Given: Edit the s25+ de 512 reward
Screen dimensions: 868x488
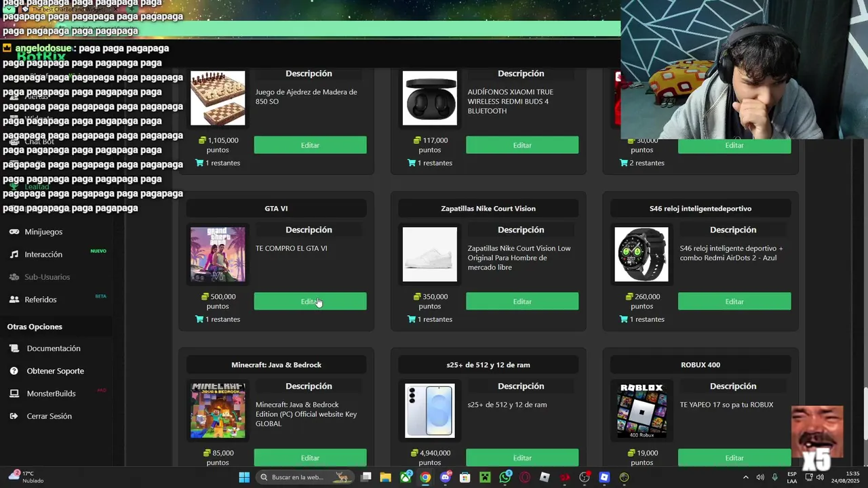Looking at the screenshot, I should (x=522, y=457).
